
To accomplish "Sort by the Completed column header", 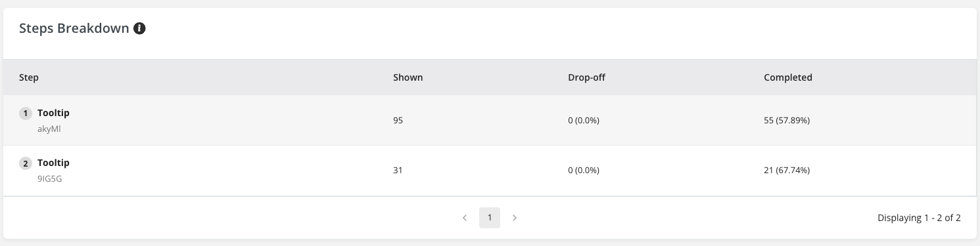I will (x=788, y=77).
